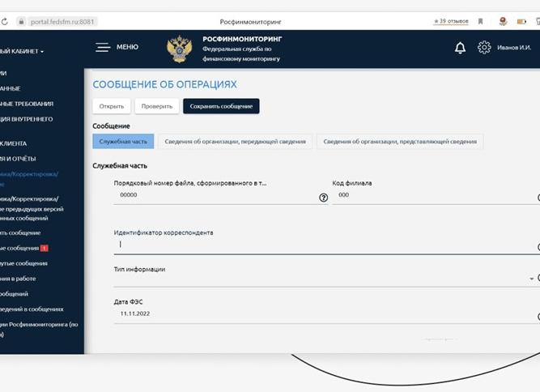Click the Росфинмониторинг coat of arms logo

(179, 49)
